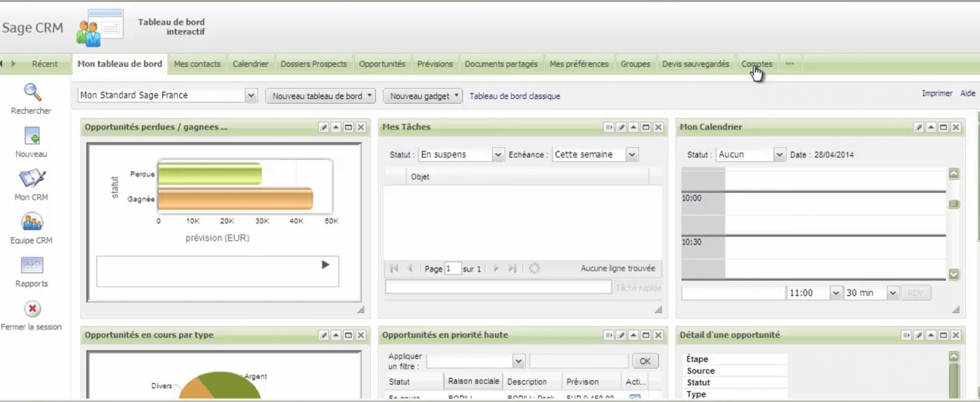Viewport: 980px width, 402px height.
Task: Open the Opportunités tab
Action: click(x=382, y=64)
